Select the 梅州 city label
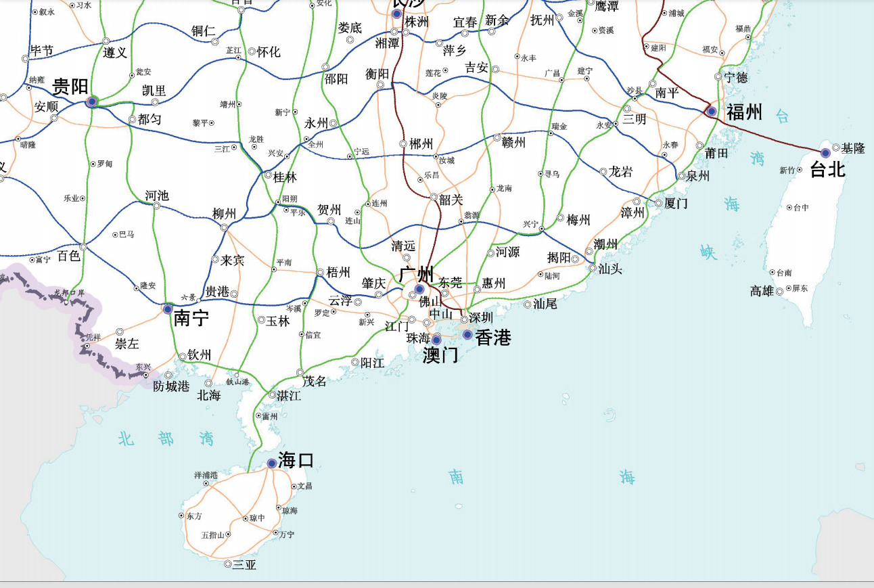This screenshot has width=874, height=588. tap(578, 219)
